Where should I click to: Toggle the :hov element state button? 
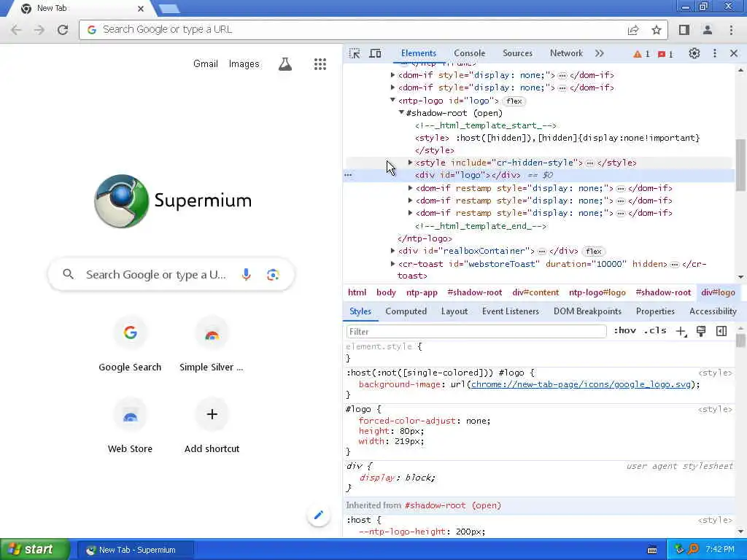(624, 331)
